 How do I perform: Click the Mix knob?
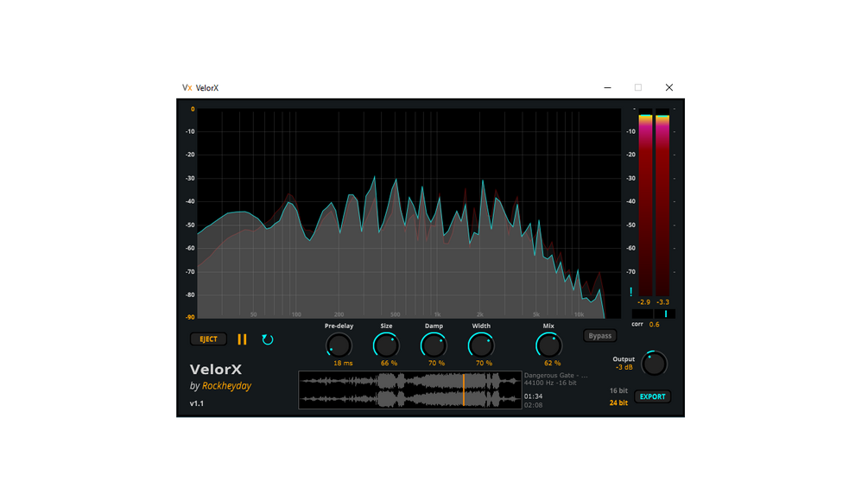tap(548, 345)
